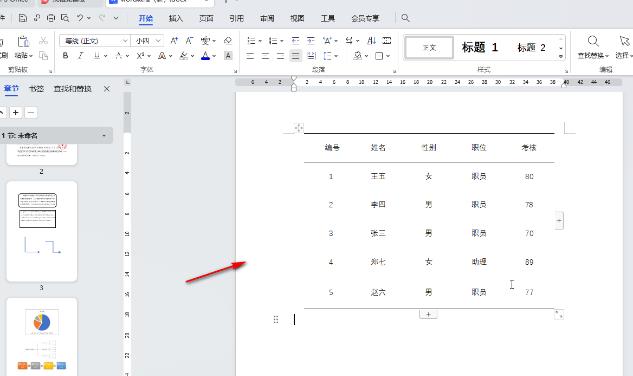Viewport: 633px width, 376px height.
Task: Add a column with the plus right of table
Action: point(559,221)
